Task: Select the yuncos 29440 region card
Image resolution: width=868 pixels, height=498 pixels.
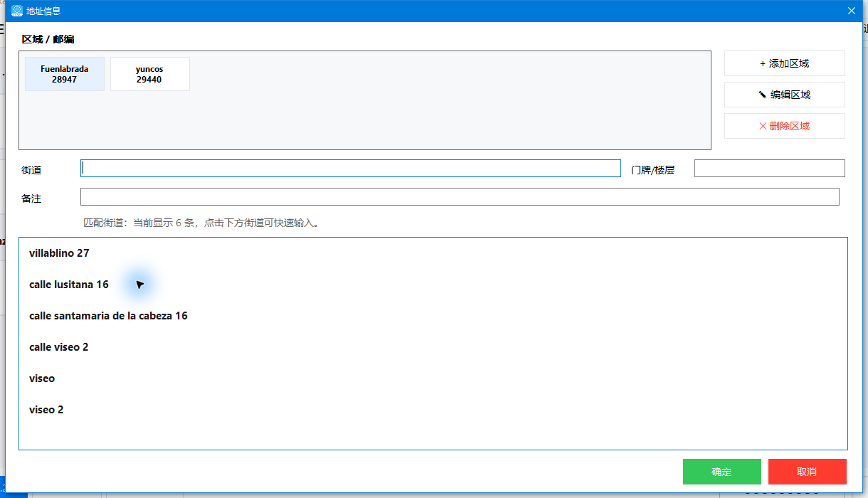Action: click(x=150, y=74)
